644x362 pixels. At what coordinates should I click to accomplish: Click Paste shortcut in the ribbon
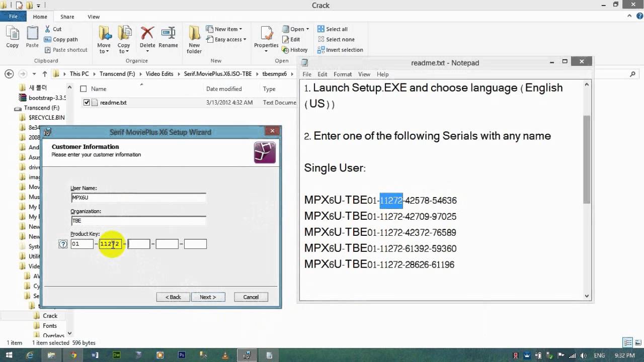point(66,50)
